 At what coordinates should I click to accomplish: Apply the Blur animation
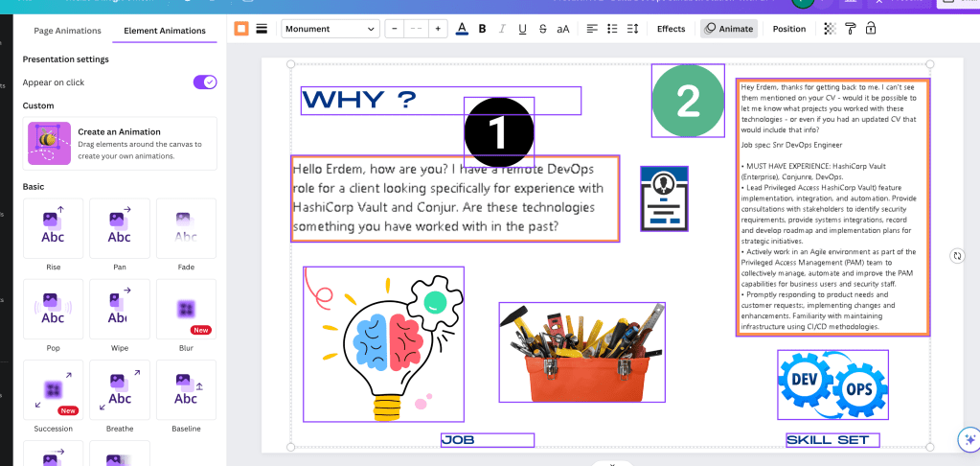point(186,309)
